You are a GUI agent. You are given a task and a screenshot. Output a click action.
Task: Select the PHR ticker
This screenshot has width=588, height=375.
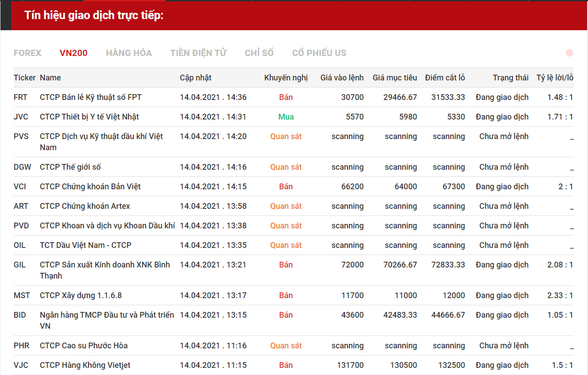point(21,346)
